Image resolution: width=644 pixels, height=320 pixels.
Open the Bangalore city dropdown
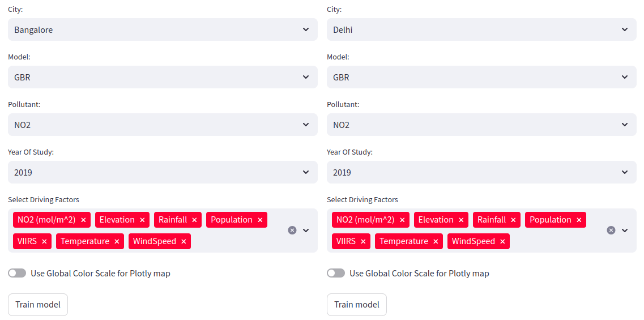[x=163, y=29]
